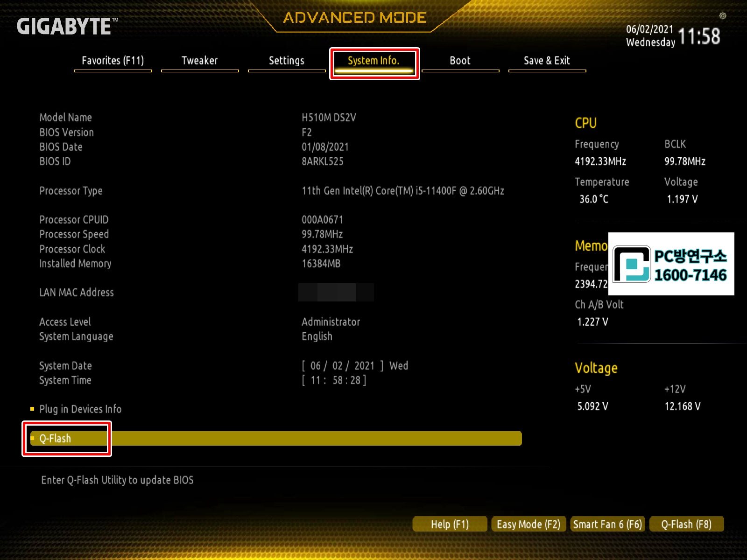Switch to the Settings tab

(287, 61)
